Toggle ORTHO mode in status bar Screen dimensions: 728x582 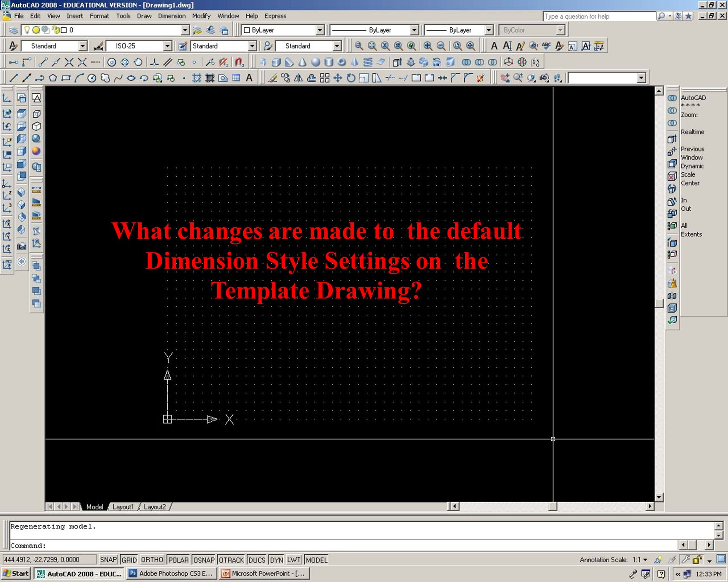152,560
